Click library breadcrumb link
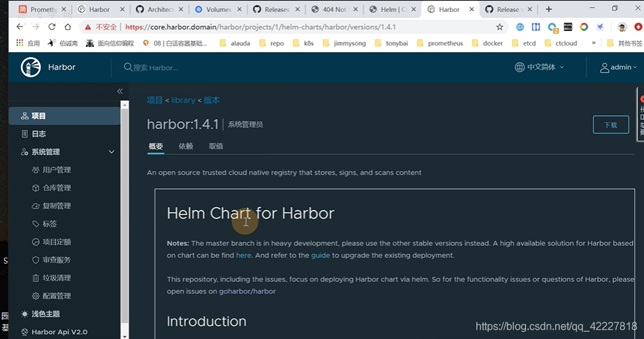Viewport: 644px width, 339px height. 183,101
